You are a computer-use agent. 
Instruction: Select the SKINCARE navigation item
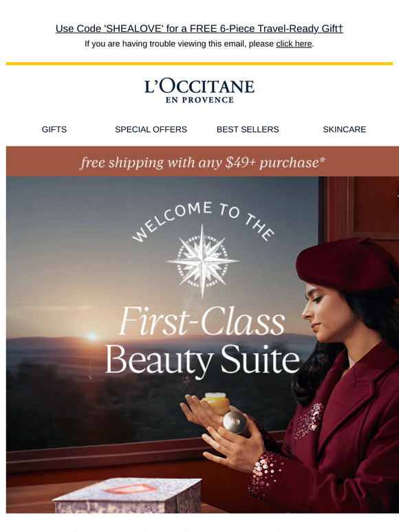point(345,129)
